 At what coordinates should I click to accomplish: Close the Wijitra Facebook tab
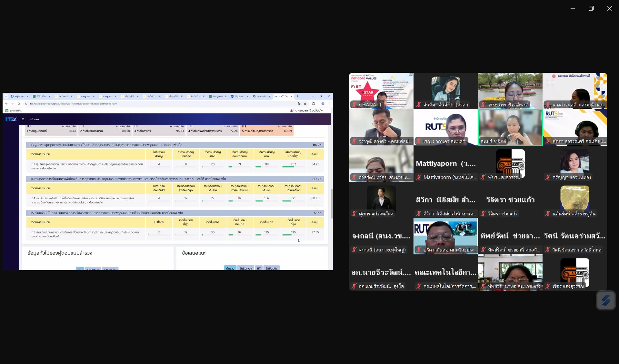pos(28,96)
